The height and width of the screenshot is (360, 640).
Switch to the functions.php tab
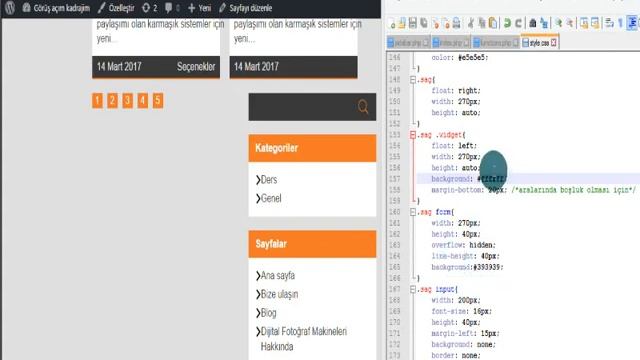click(496, 42)
